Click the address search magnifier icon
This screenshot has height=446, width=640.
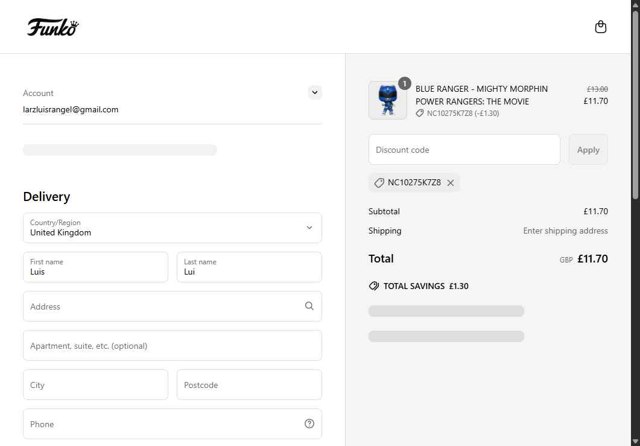pyautogui.click(x=309, y=306)
